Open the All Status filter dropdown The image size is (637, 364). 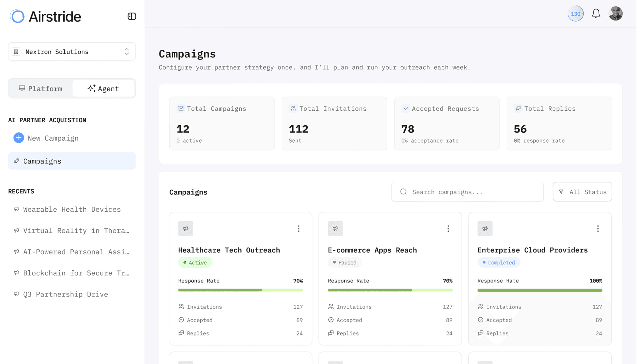[582, 192]
